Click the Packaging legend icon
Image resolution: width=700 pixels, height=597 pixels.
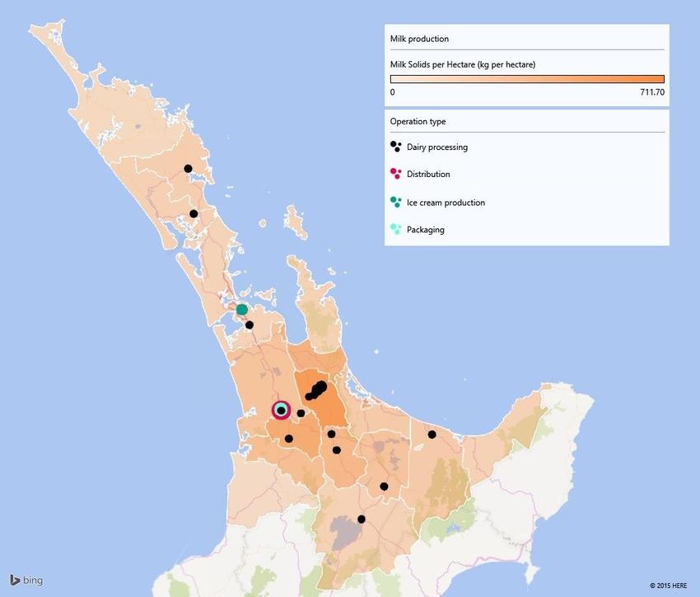395,230
